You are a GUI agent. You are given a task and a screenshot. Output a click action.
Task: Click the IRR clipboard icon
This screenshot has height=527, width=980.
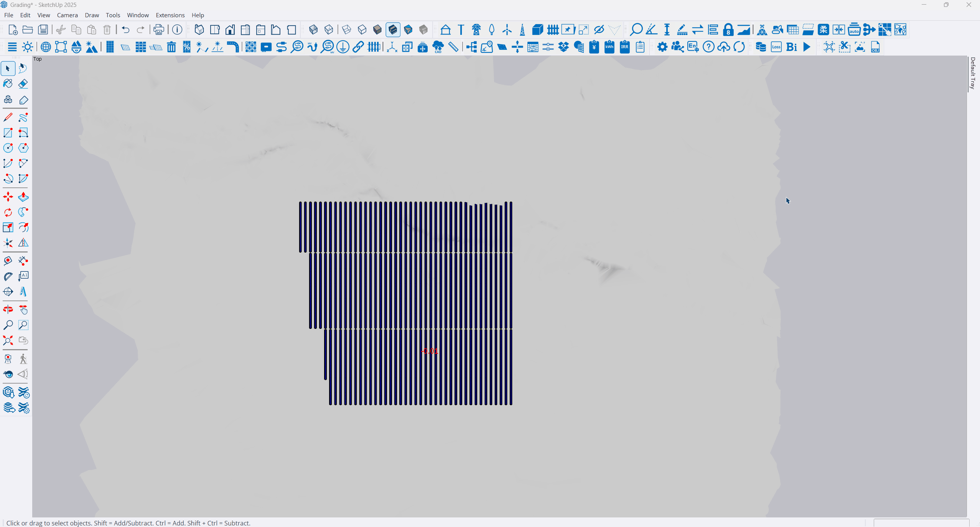[x=625, y=47]
